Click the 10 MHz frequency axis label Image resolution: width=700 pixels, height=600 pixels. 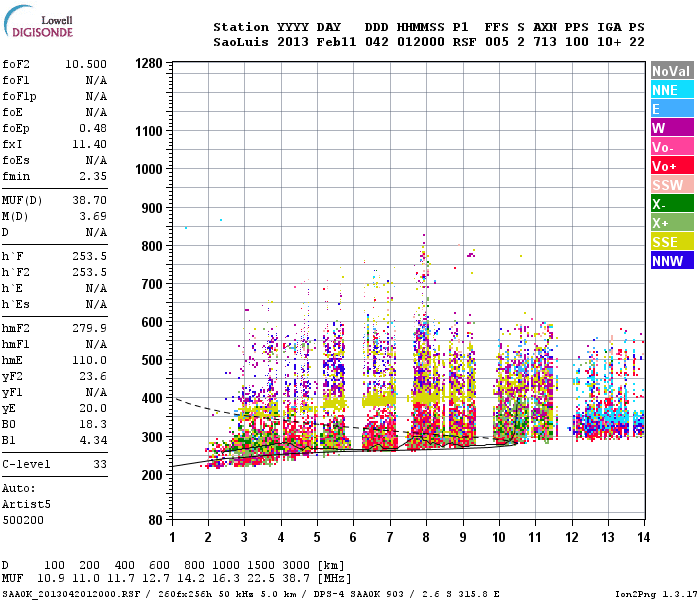coord(499,537)
